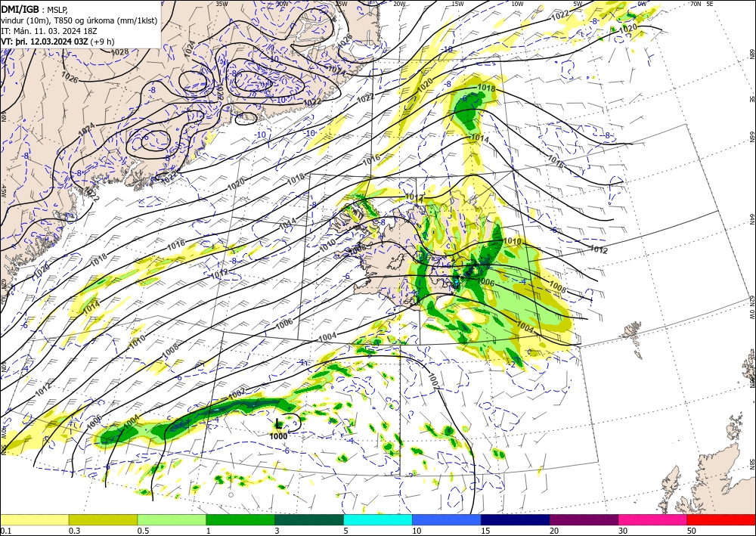Click the yellow 0.1–0.3 precipitation legend swatch
Viewport: 756px width, 536px height.
click(x=34, y=519)
